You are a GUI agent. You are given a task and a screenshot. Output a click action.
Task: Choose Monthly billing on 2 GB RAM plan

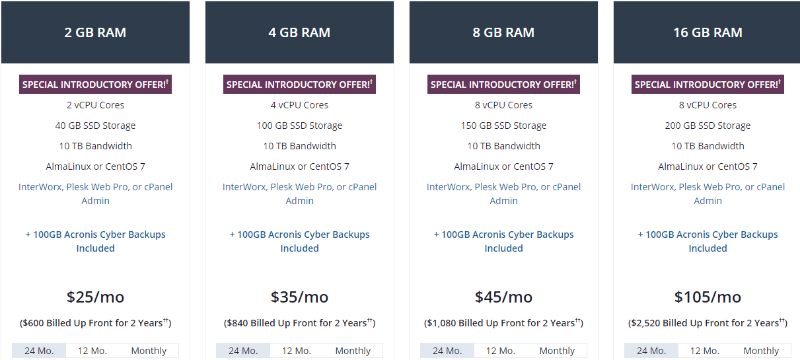(x=148, y=351)
